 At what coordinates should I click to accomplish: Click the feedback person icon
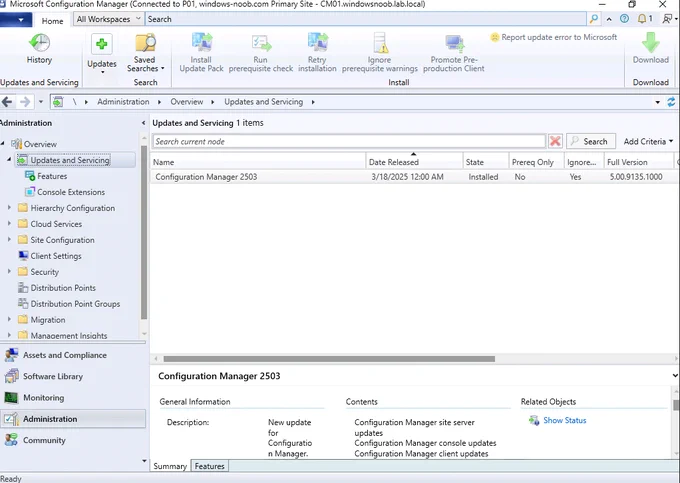[668, 19]
